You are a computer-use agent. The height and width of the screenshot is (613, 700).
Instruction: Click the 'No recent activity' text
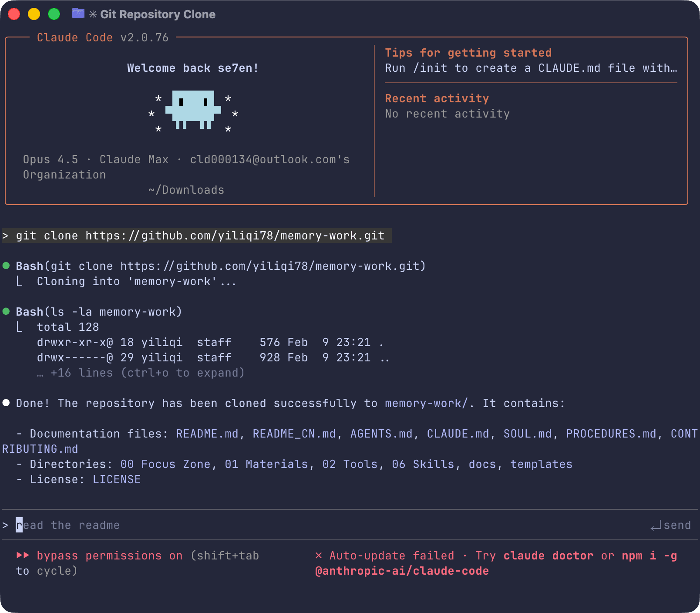tap(448, 114)
